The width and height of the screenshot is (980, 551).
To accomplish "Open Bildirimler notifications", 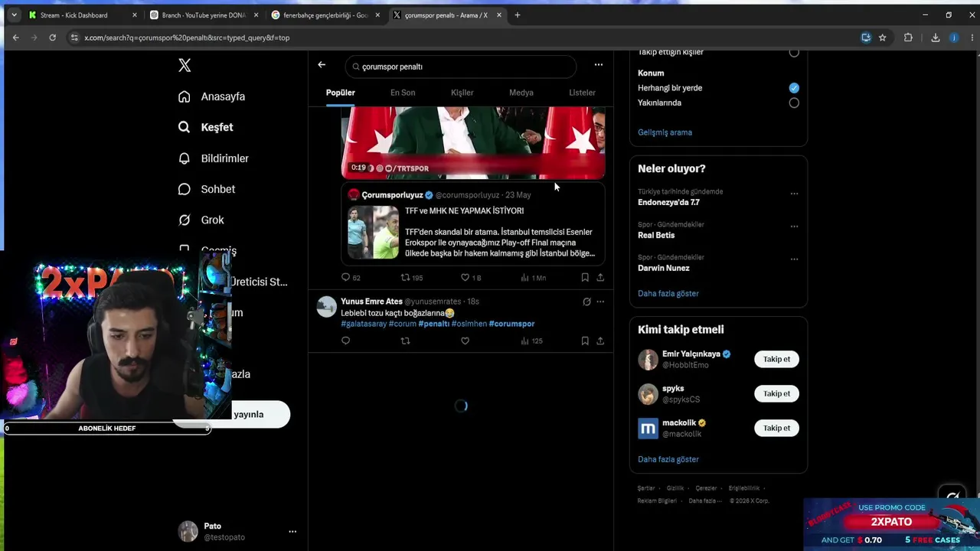I will (213, 158).
